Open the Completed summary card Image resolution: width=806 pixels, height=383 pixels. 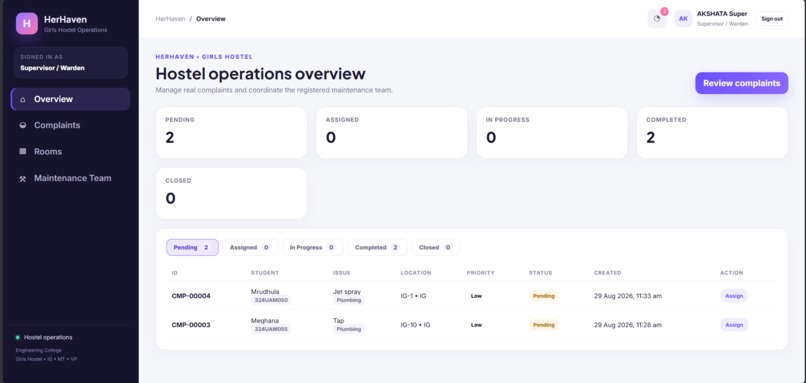click(x=712, y=133)
